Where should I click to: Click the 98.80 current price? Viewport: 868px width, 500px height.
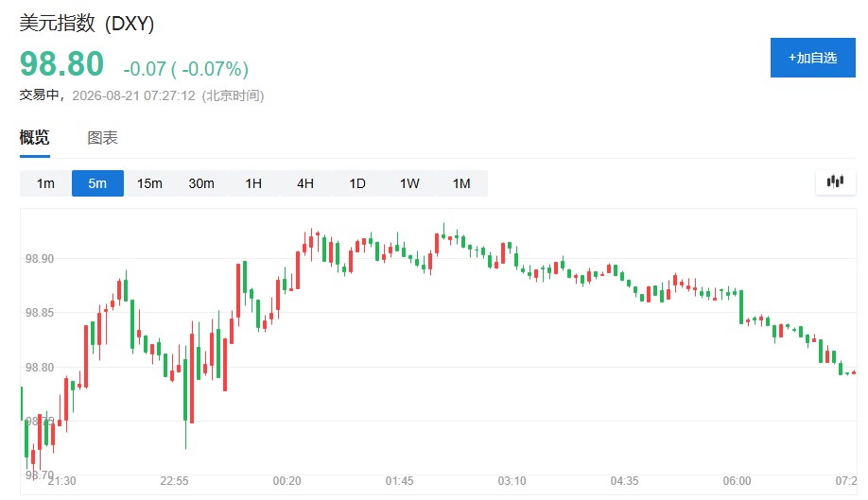point(62,63)
